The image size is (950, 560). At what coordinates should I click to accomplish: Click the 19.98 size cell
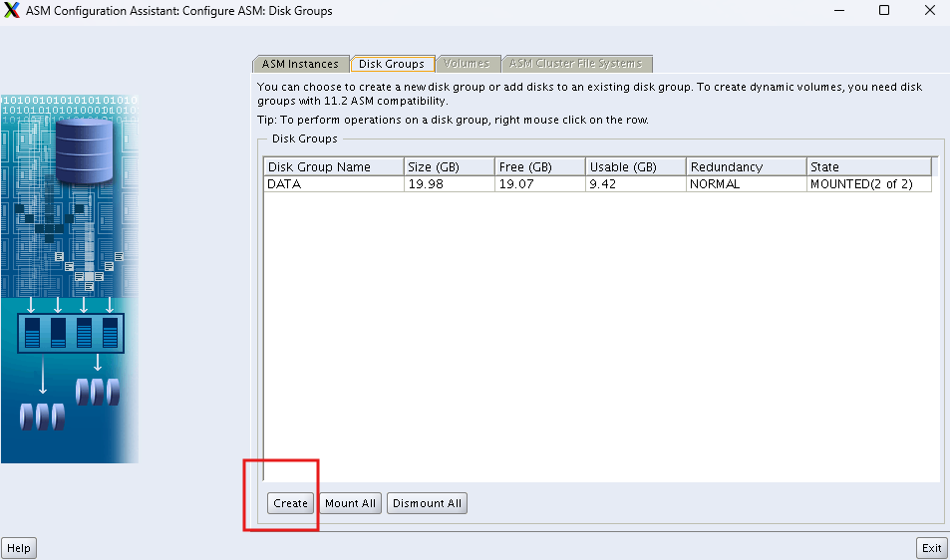tap(450, 184)
